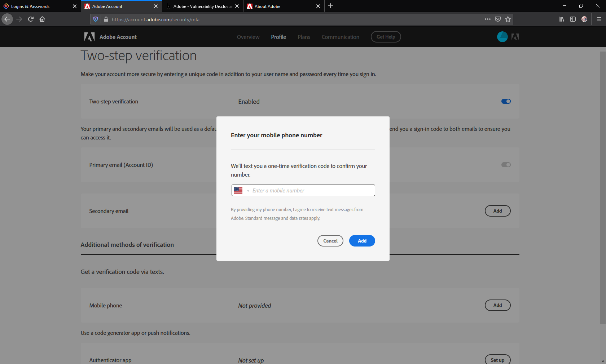Click the URL address bar

(x=296, y=19)
